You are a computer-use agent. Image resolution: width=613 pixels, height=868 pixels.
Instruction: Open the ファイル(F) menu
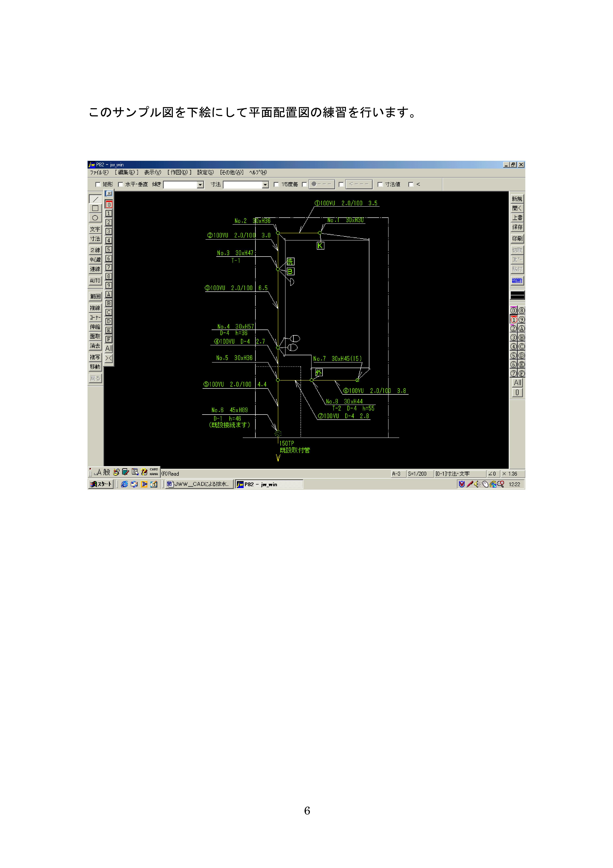[x=99, y=172]
